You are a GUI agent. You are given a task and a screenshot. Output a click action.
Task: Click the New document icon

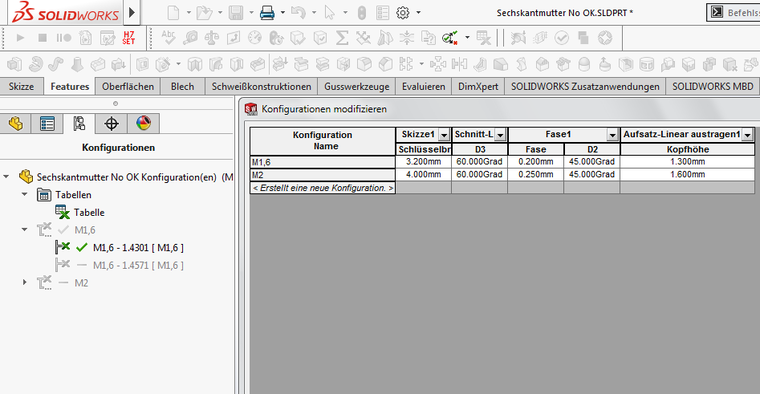173,13
